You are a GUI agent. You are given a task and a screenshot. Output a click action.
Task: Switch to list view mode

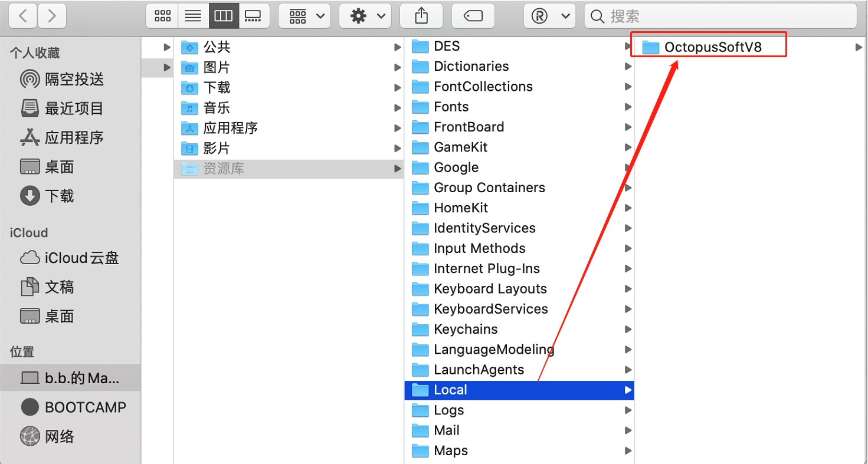click(x=193, y=16)
